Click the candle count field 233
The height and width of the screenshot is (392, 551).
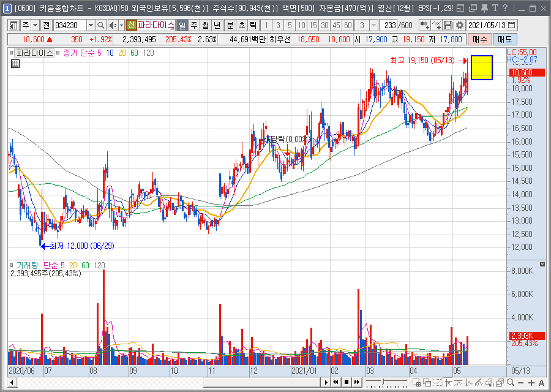(x=389, y=25)
